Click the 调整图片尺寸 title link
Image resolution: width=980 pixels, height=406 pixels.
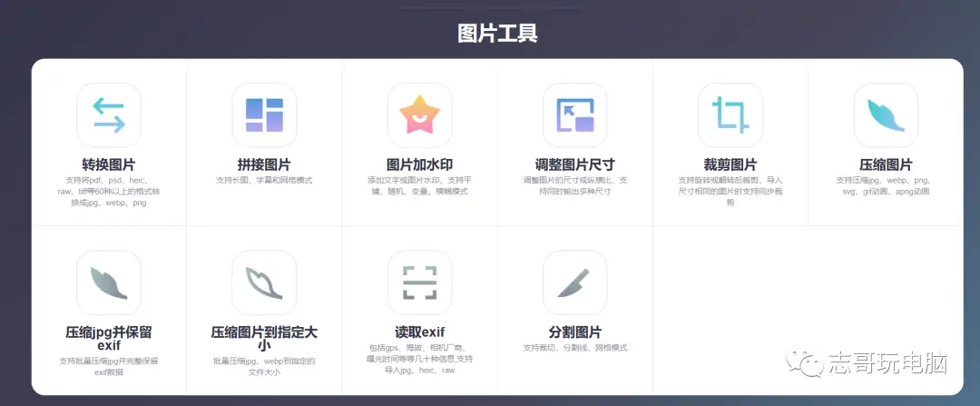coord(574,164)
